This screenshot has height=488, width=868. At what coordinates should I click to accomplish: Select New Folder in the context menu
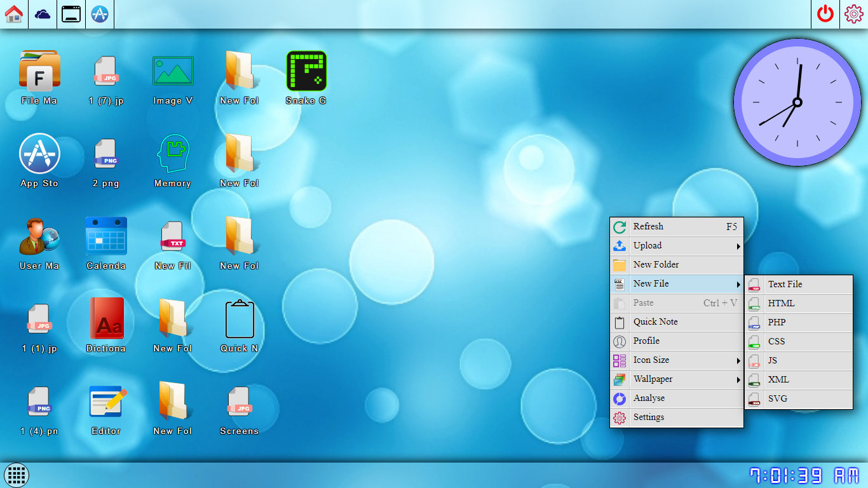click(x=677, y=265)
